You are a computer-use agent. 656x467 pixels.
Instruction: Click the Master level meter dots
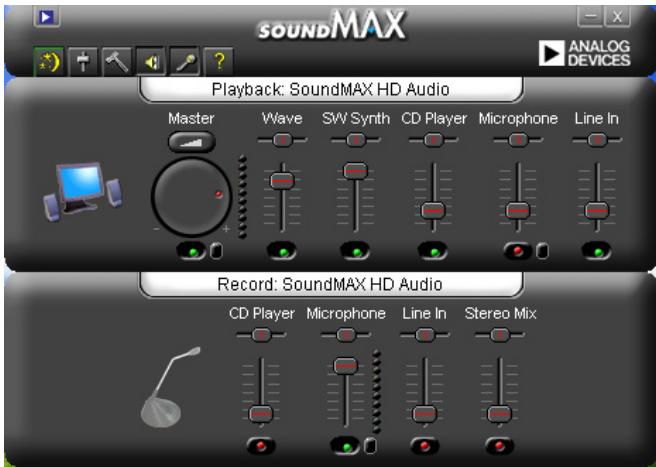[242, 197]
